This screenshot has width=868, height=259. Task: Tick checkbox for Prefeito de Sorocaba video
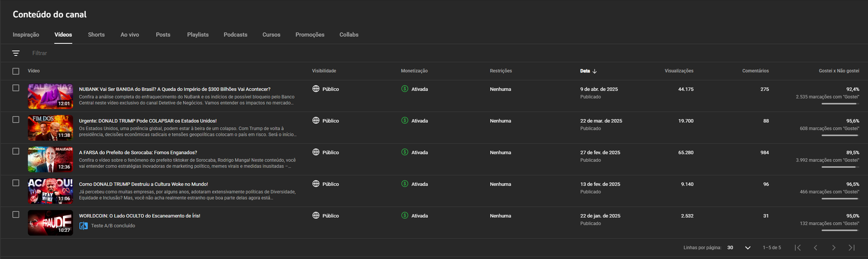(x=16, y=151)
